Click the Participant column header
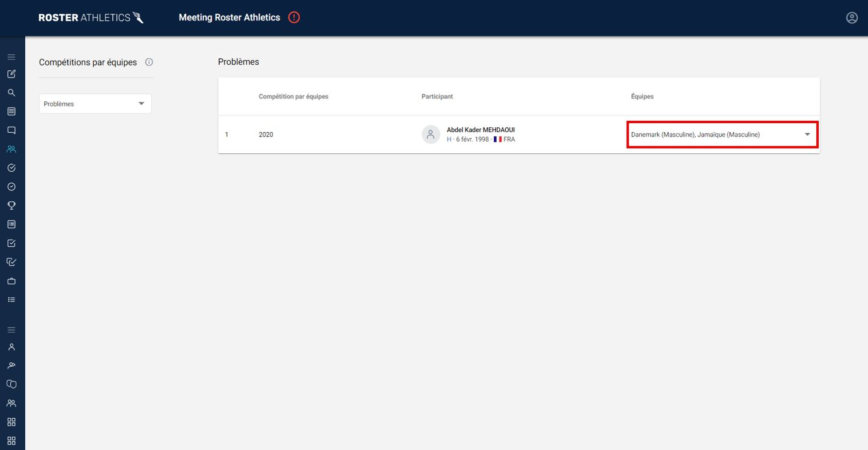The width and height of the screenshot is (868, 450). [437, 96]
